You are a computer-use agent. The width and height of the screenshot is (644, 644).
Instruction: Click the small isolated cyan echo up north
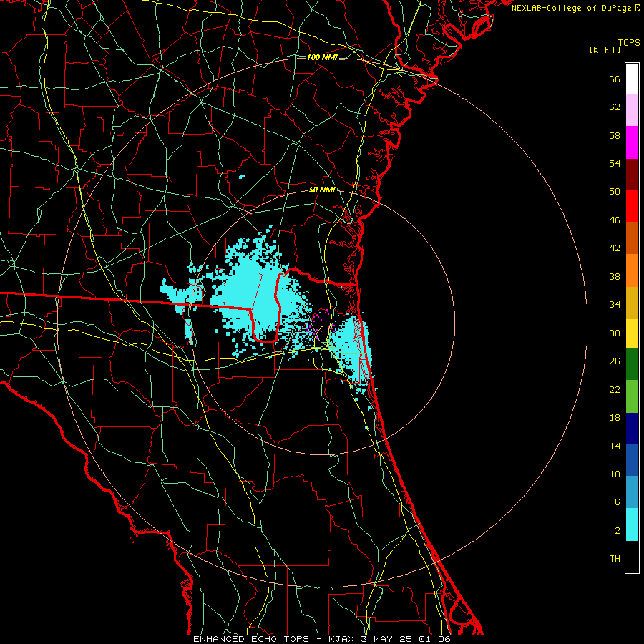pos(242,177)
